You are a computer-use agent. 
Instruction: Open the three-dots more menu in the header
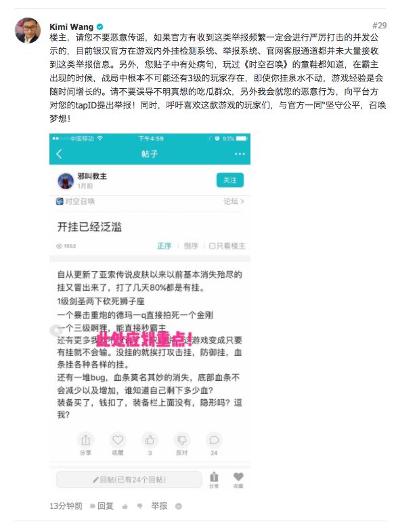(x=240, y=154)
